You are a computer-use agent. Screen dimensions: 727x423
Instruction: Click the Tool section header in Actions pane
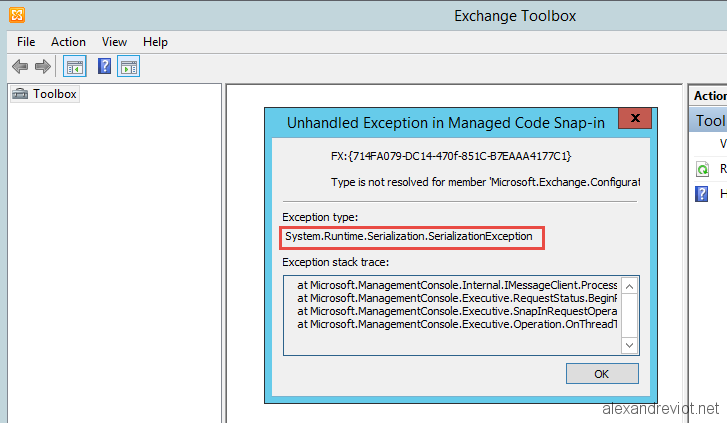tap(708, 121)
